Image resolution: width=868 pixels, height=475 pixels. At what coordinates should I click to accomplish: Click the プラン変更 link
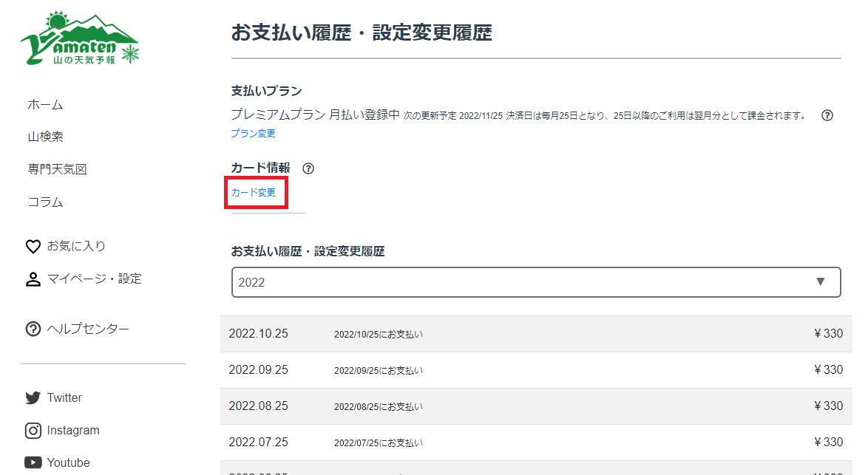253,134
